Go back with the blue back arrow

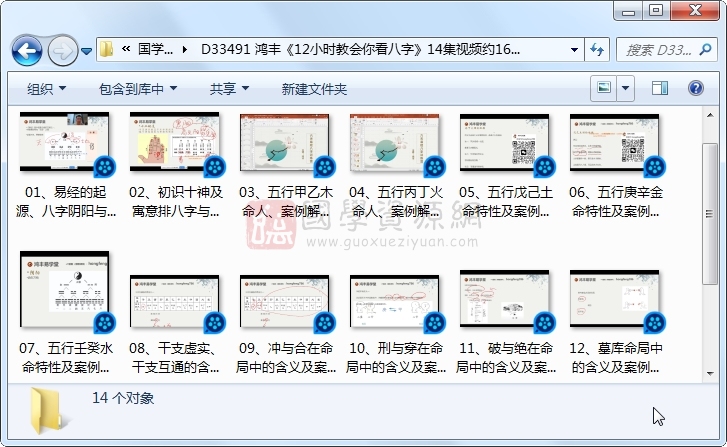point(27,50)
